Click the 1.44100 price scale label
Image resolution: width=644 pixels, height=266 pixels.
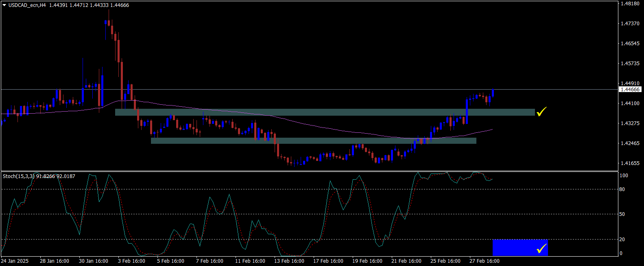[630, 103]
